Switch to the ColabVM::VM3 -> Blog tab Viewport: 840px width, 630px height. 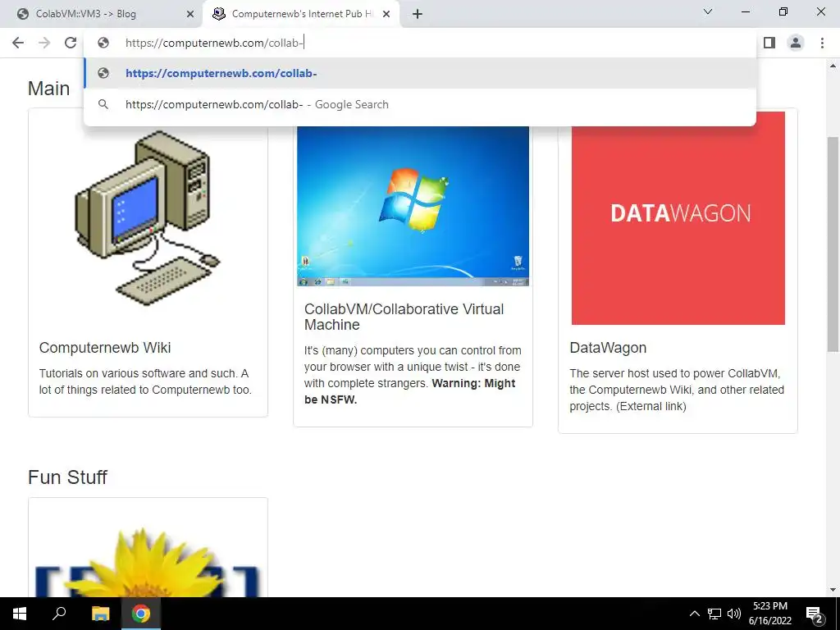coord(101,14)
